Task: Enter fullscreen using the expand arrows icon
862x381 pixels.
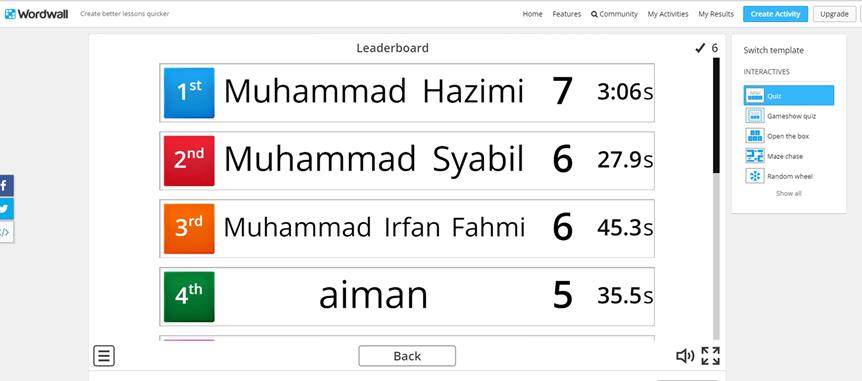Action: click(710, 356)
